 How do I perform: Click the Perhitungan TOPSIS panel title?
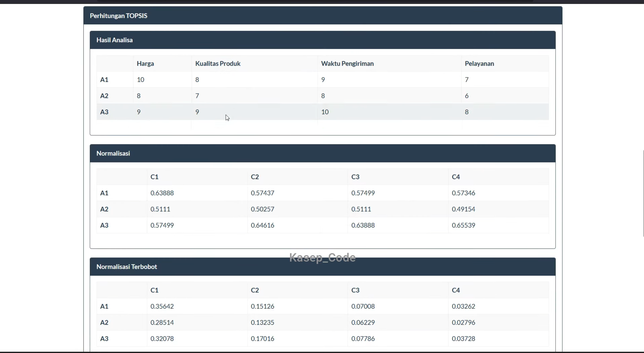(118, 16)
